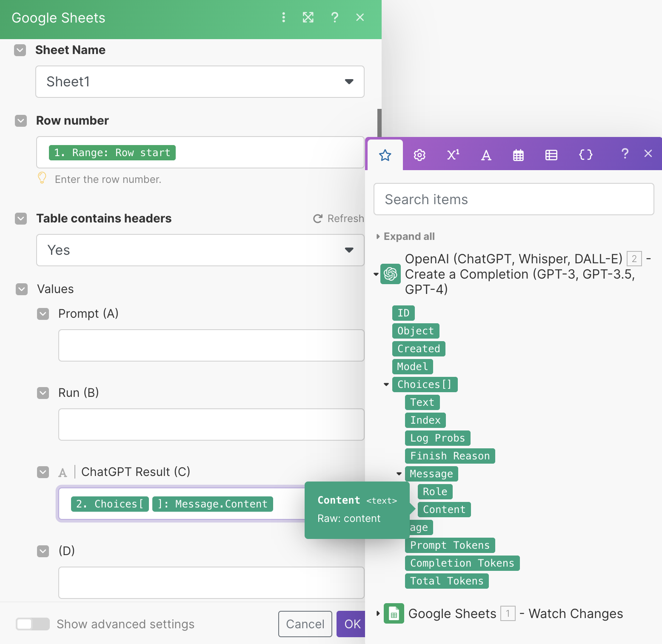The height and width of the screenshot is (644, 662).
Task: Switch to text and binary functions tab
Action: [x=486, y=155]
